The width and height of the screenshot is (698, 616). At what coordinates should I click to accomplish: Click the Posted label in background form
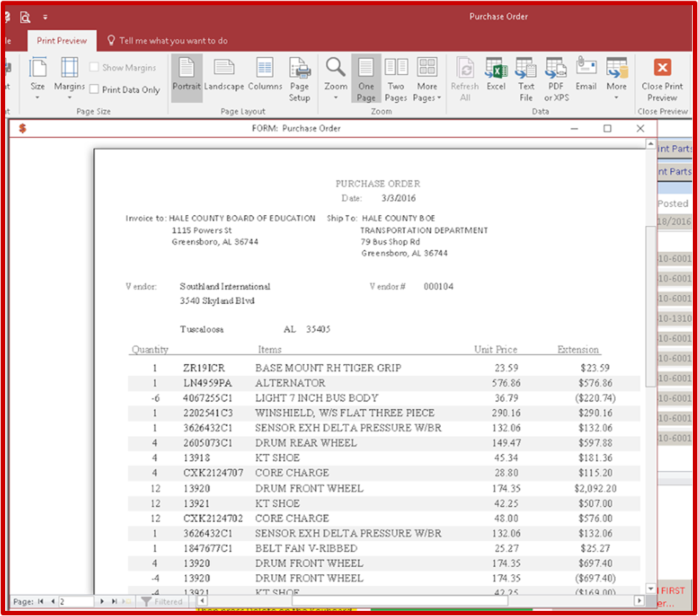coord(672,203)
